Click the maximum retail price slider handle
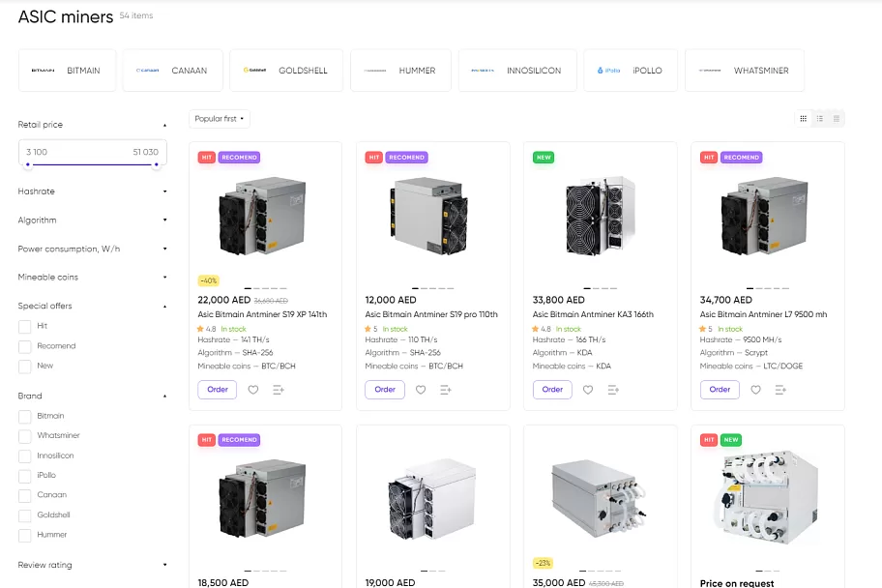Image resolution: width=882 pixels, height=588 pixels. coord(156,164)
